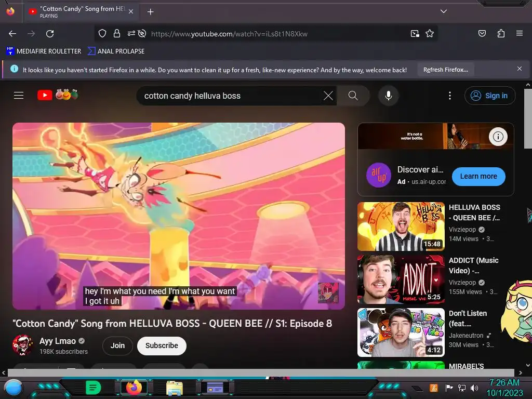Dismiss the Refresh Firefox notification bar
This screenshot has height=399, width=532.
tap(519, 69)
